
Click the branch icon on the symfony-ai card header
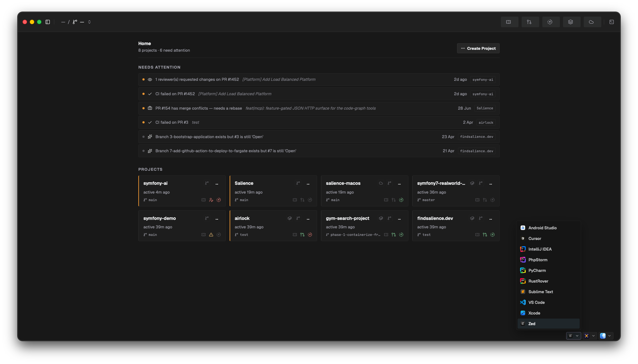pyautogui.click(x=207, y=183)
